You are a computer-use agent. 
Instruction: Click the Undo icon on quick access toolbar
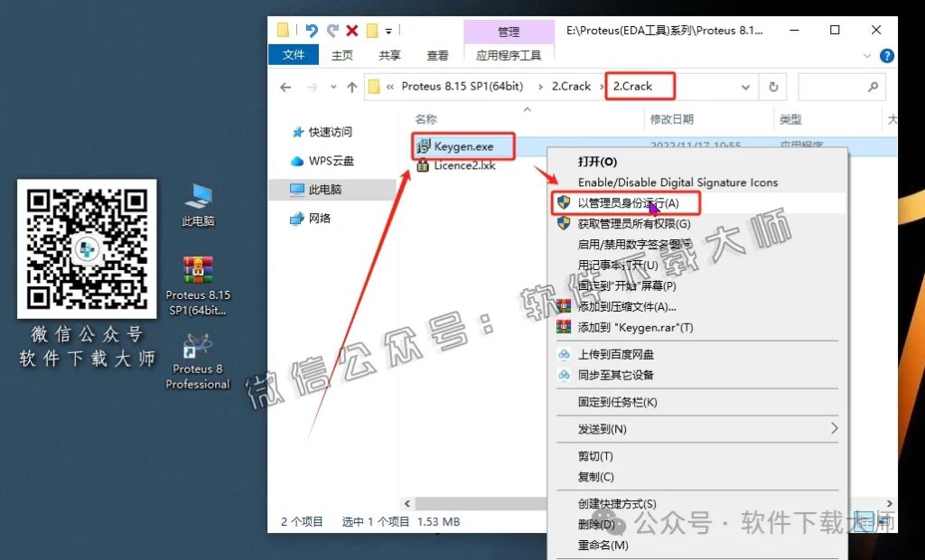pyautogui.click(x=313, y=31)
